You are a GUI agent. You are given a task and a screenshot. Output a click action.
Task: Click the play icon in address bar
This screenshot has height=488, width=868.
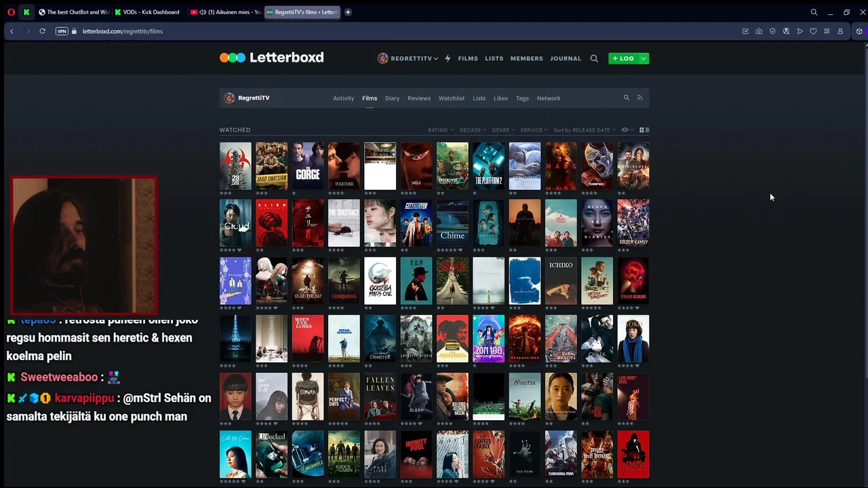[800, 31]
